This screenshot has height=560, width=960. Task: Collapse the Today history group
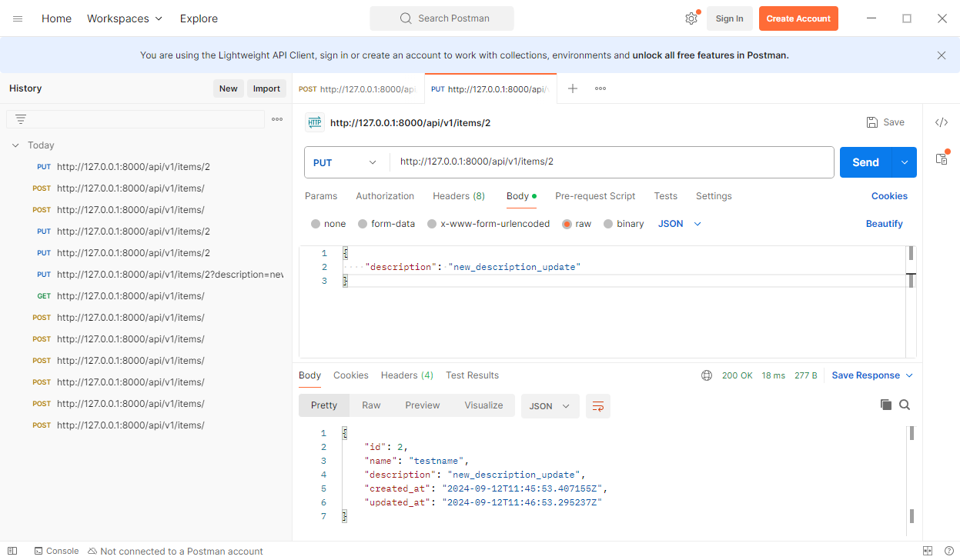[15, 145]
